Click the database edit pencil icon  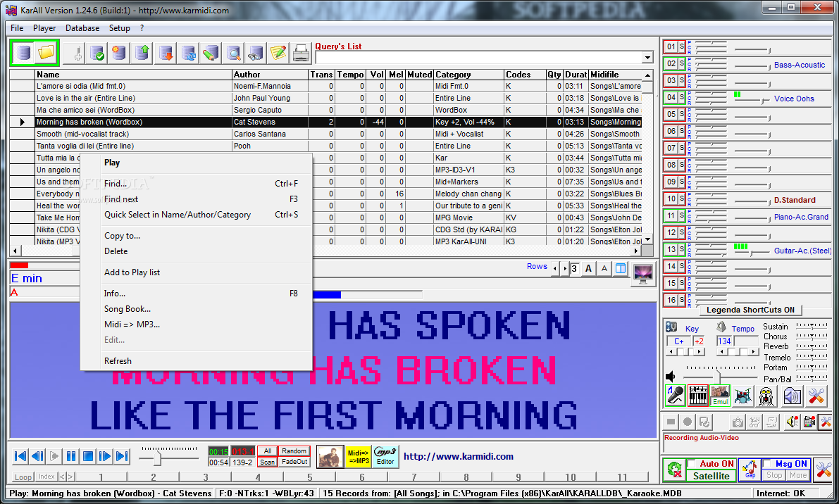(x=211, y=53)
